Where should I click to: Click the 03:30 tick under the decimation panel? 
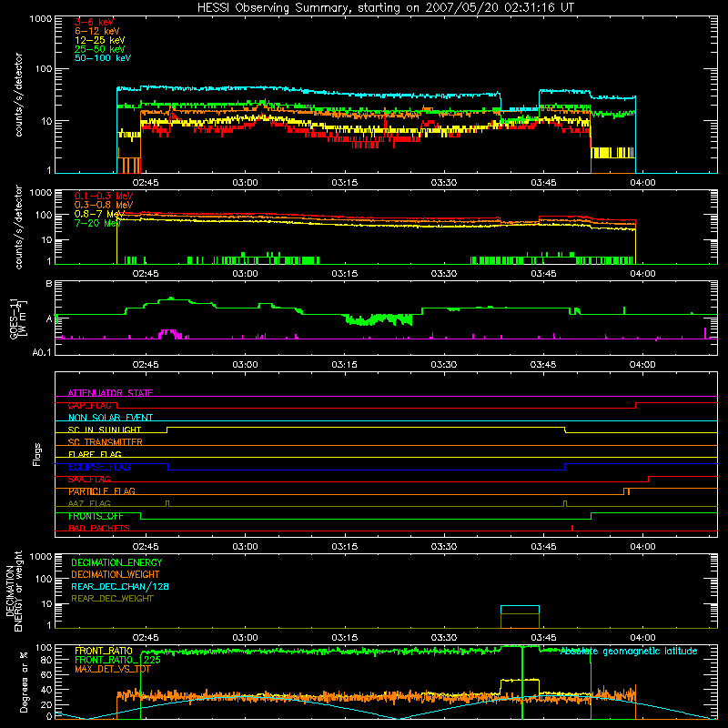tap(443, 638)
